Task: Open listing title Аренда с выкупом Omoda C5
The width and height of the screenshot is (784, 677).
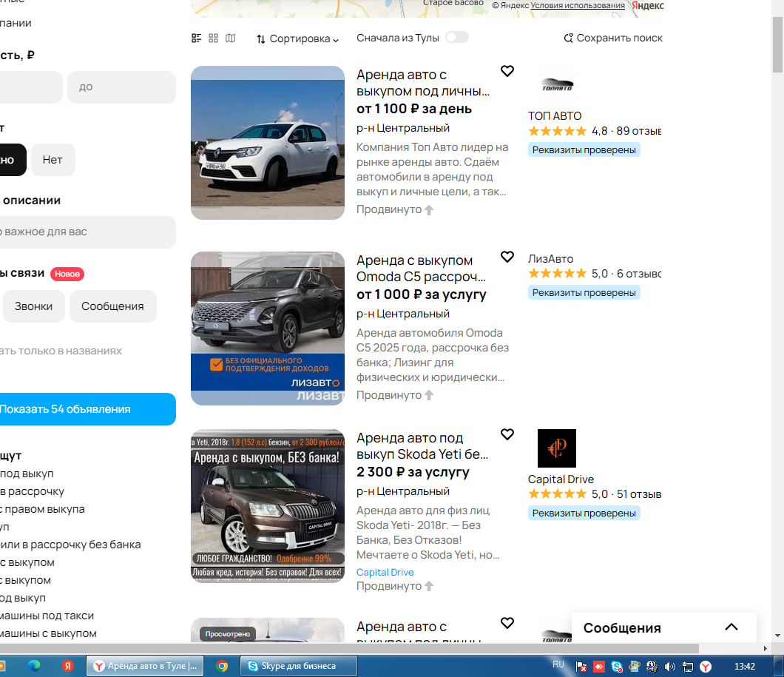Action: pyautogui.click(x=421, y=269)
